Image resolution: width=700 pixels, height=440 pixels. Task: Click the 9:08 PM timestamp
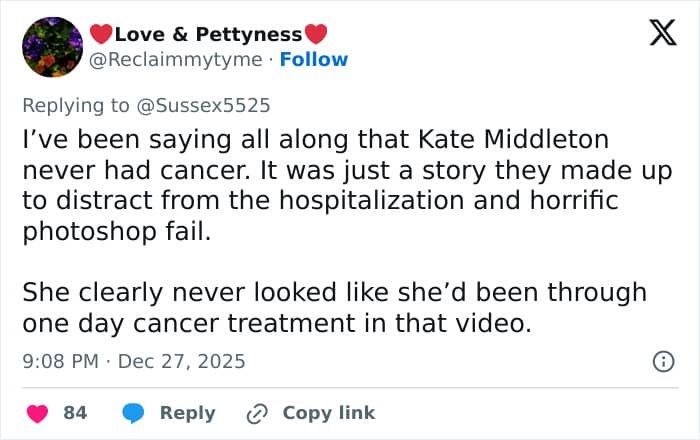pyautogui.click(x=60, y=361)
